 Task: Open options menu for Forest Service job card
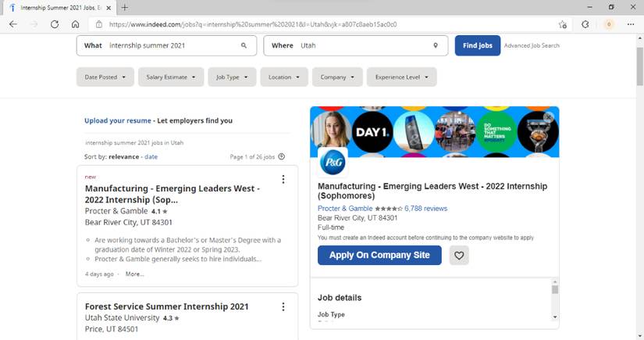283,306
